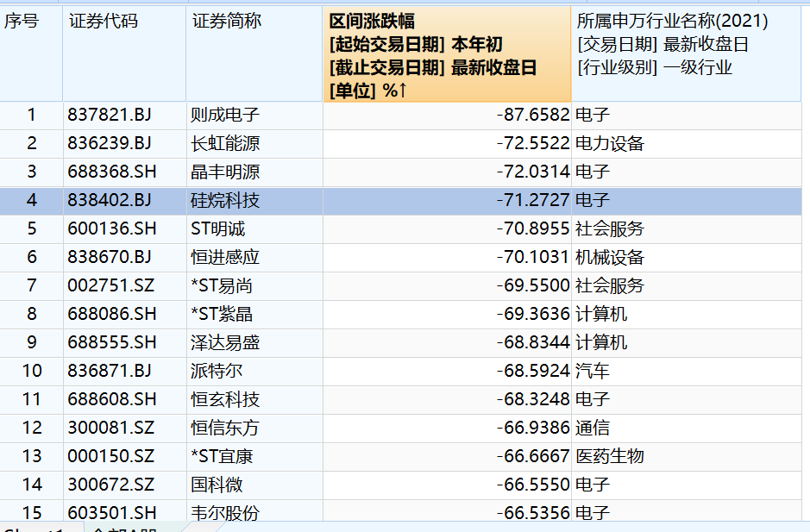This screenshot has width=810, height=532.
Task: Click stock name 恒进感应
Action: (x=225, y=257)
